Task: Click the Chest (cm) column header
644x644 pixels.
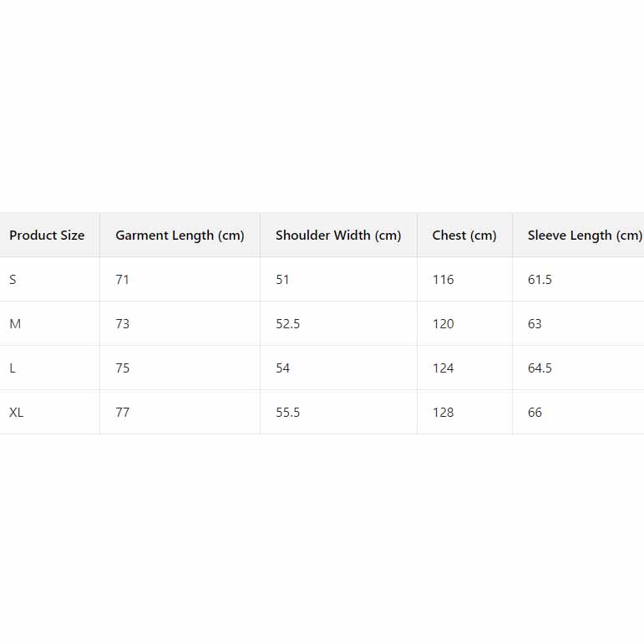Action: click(464, 236)
